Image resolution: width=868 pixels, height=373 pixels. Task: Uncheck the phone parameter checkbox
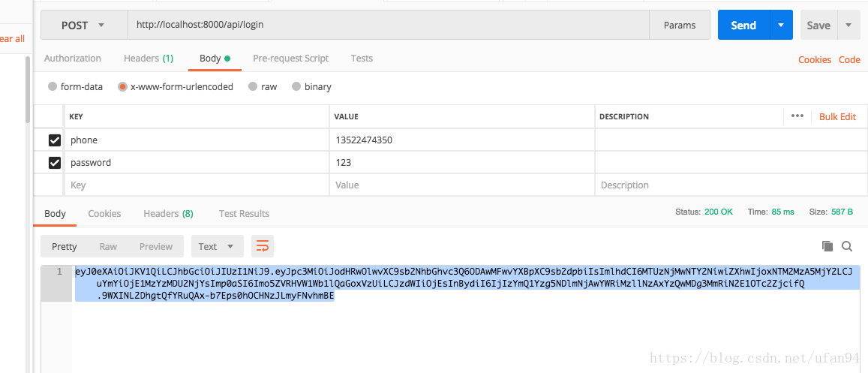point(54,140)
